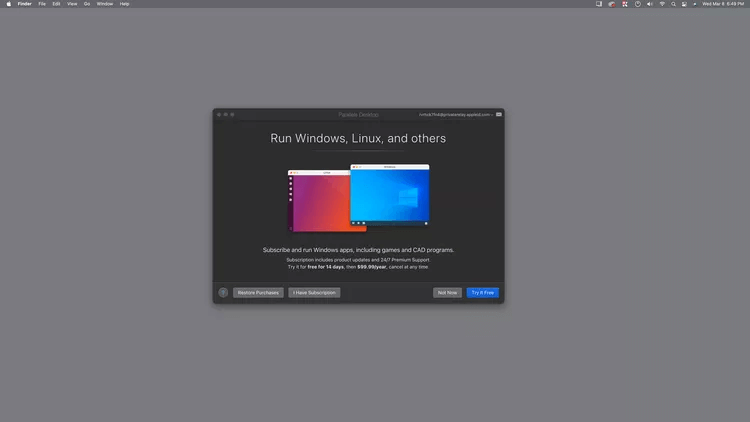750x422 pixels.
Task: Open the Go menu
Action: [x=87, y=4]
